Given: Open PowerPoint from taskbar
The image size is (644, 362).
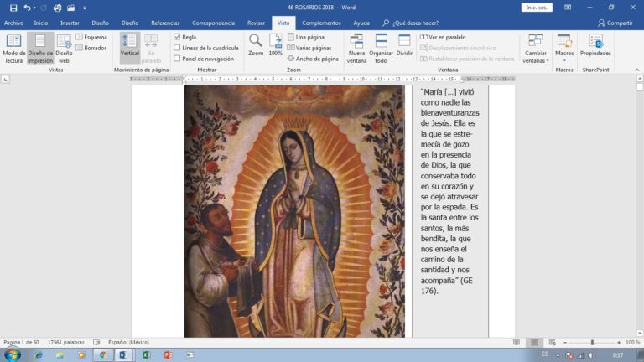Looking at the screenshot, I should tap(168, 354).
